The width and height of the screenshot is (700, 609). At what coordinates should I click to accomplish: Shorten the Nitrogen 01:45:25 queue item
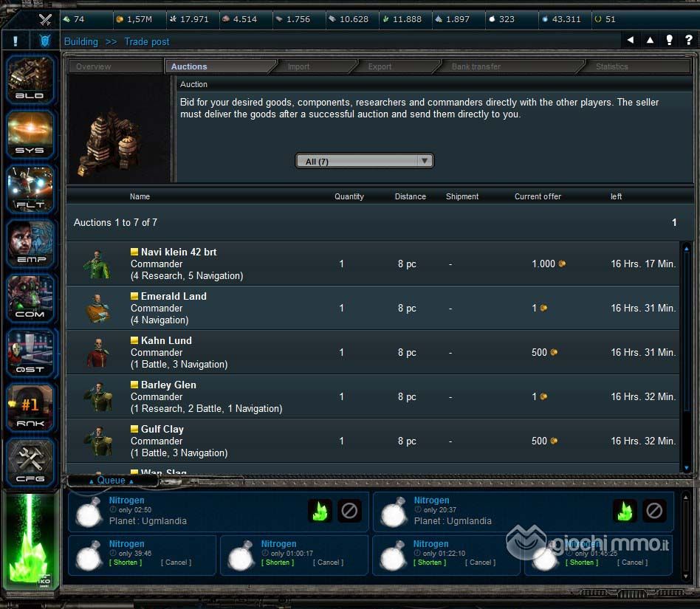pos(582,562)
